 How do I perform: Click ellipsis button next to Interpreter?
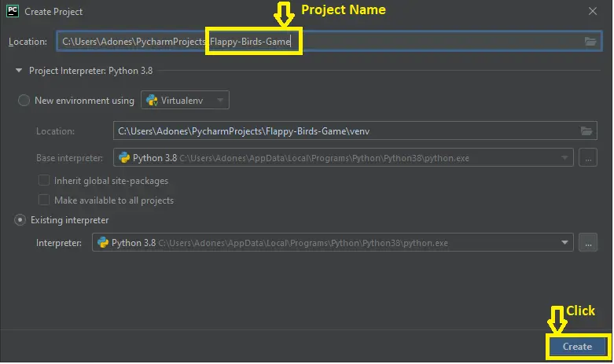588,242
